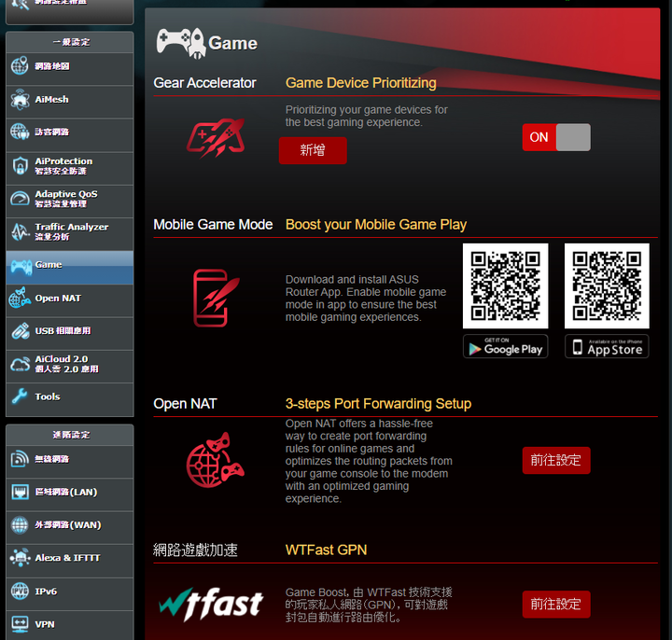Viewport: 672px width, 640px height.
Task: Click the Game header controller icon
Action: 181,43
